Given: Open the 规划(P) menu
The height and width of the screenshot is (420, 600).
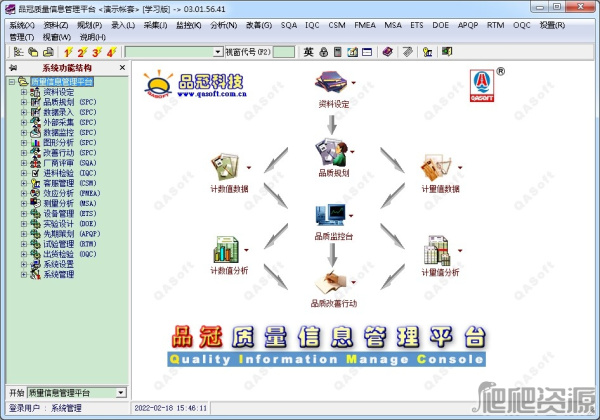Looking at the screenshot, I should click(x=90, y=25).
